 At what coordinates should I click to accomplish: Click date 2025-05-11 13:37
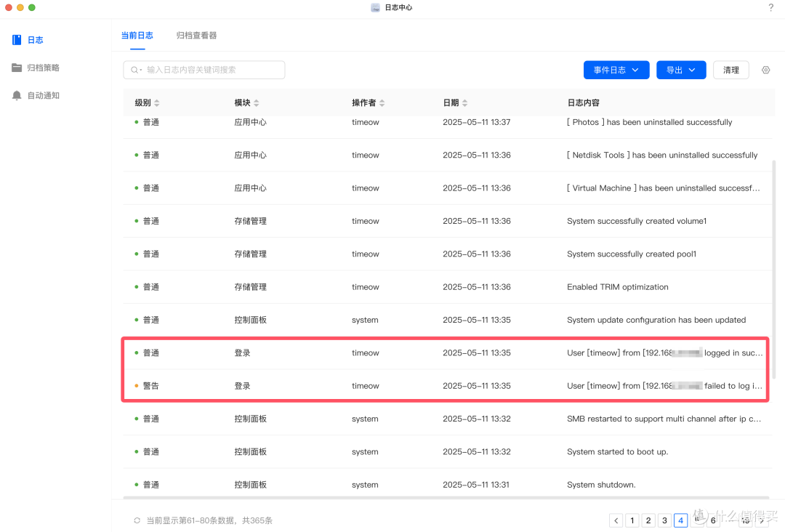[x=477, y=122]
